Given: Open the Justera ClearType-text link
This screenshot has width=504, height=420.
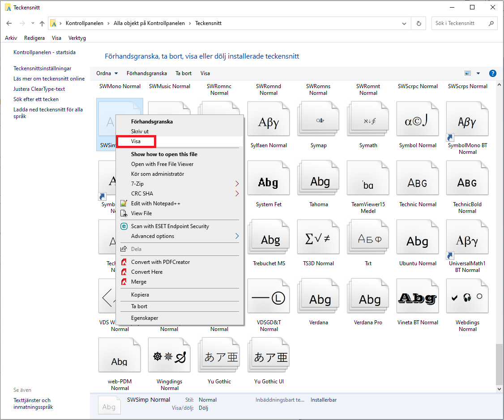Looking at the screenshot, I should (39, 89).
